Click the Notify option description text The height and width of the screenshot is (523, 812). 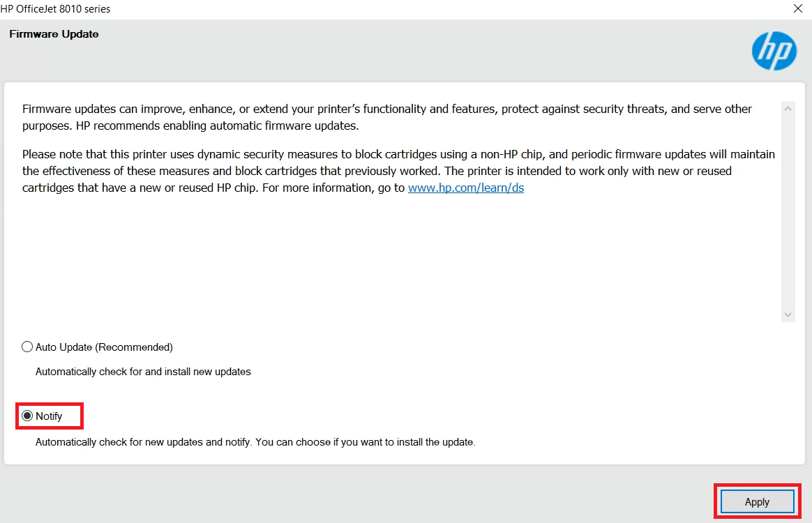pos(255,442)
